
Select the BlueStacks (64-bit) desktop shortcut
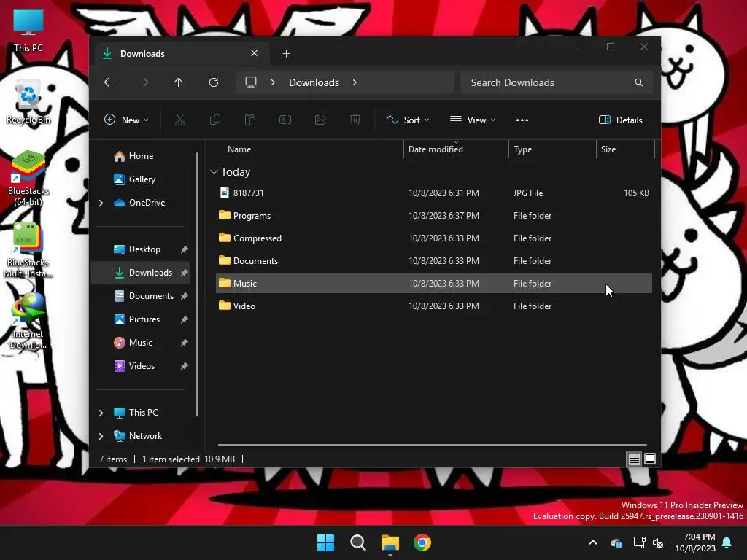(x=28, y=179)
